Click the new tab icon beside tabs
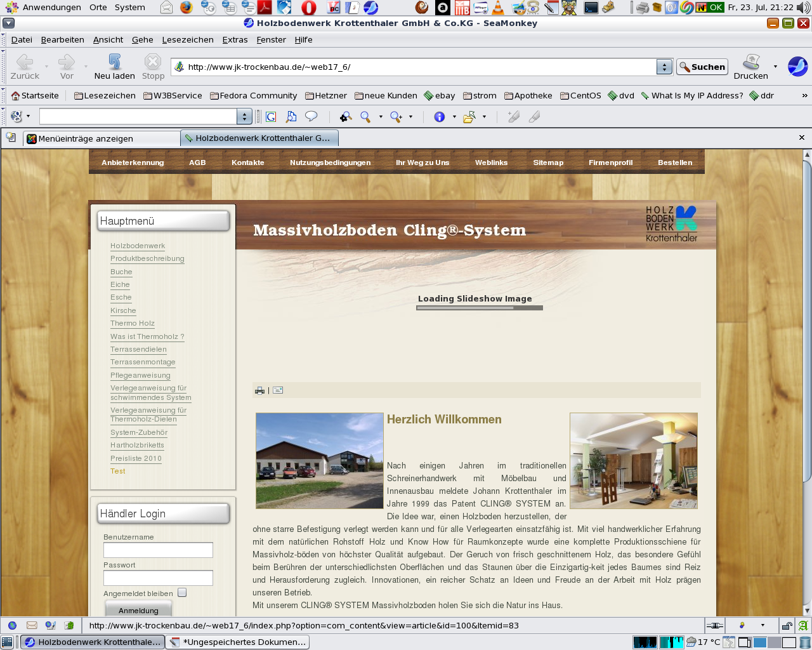This screenshot has height=650, width=812. pos(11,137)
